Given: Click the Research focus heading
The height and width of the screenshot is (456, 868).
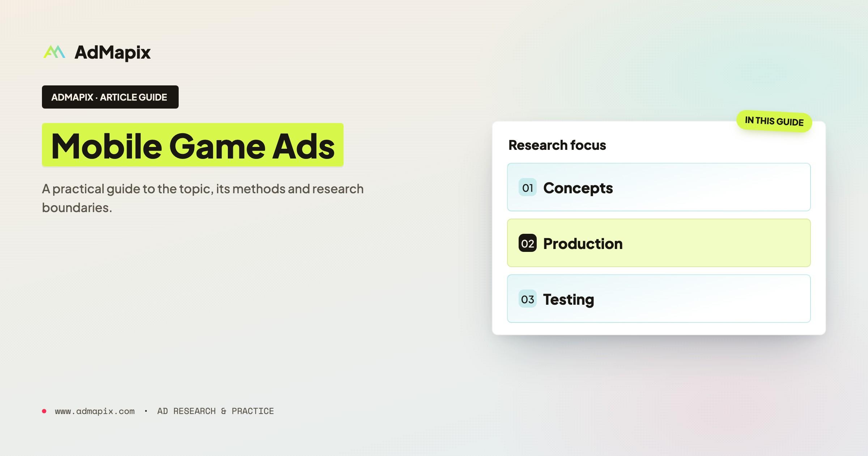Looking at the screenshot, I should tap(557, 145).
